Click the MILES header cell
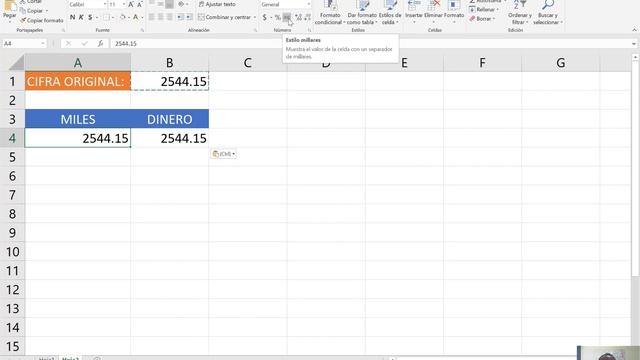 click(x=78, y=119)
